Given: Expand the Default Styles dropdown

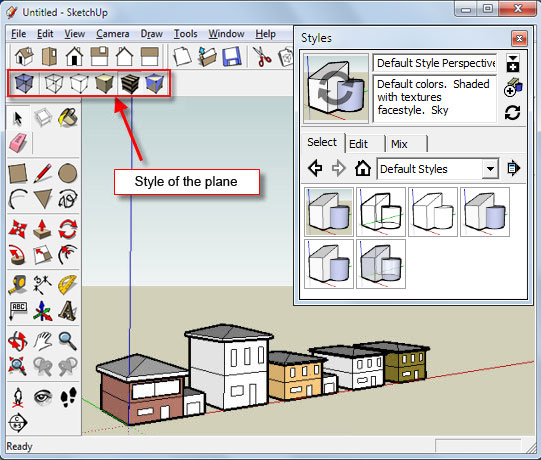Looking at the screenshot, I should coord(490,169).
